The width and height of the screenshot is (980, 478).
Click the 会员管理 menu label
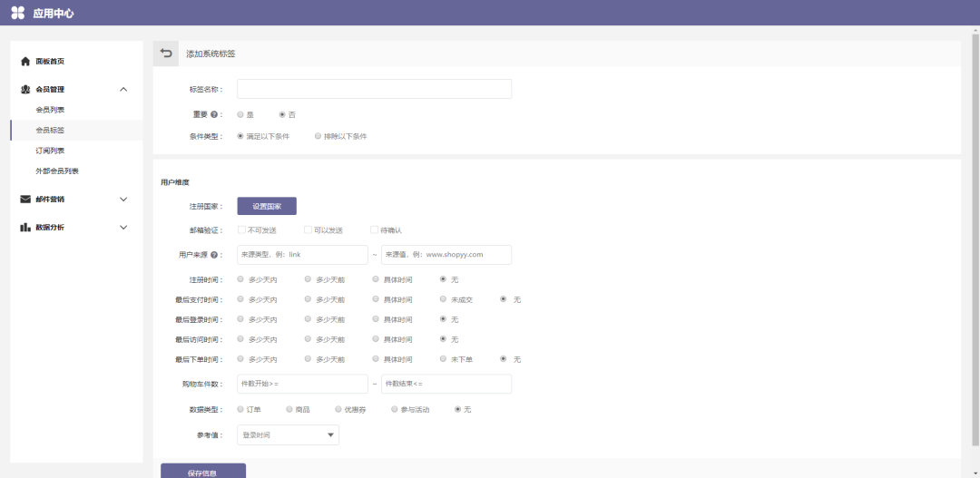pos(50,90)
